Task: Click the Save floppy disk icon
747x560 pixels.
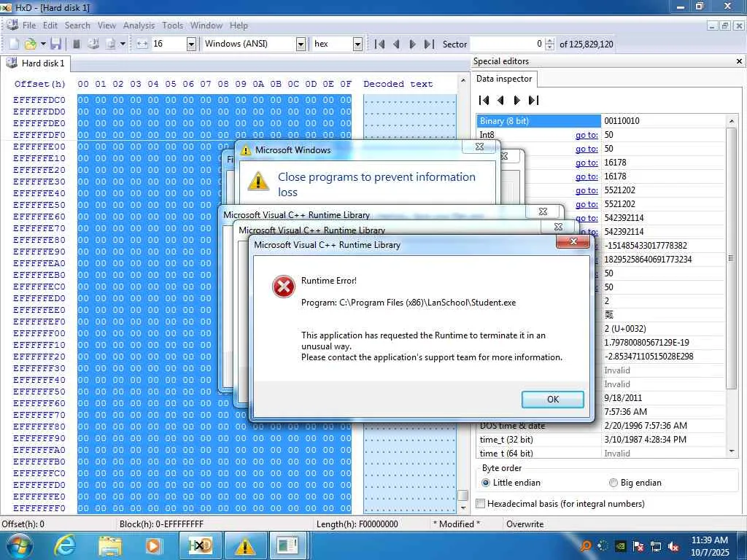Action: pyautogui.click(x=55, y=44)
